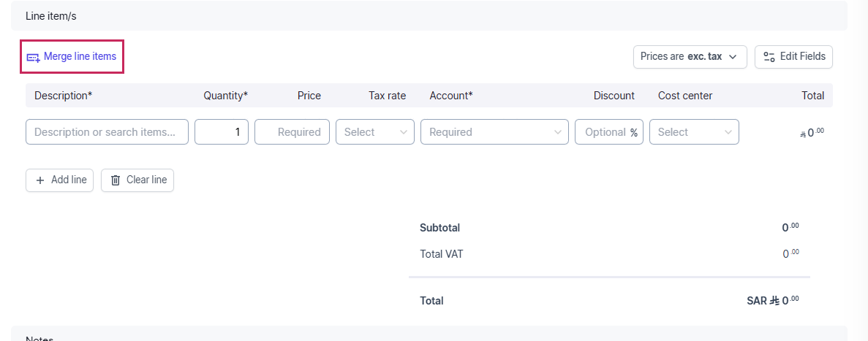Click the chevron on Prices are exc. tax
The width and height of the screenshot is (868, 341).
click(x=733, y=57)
